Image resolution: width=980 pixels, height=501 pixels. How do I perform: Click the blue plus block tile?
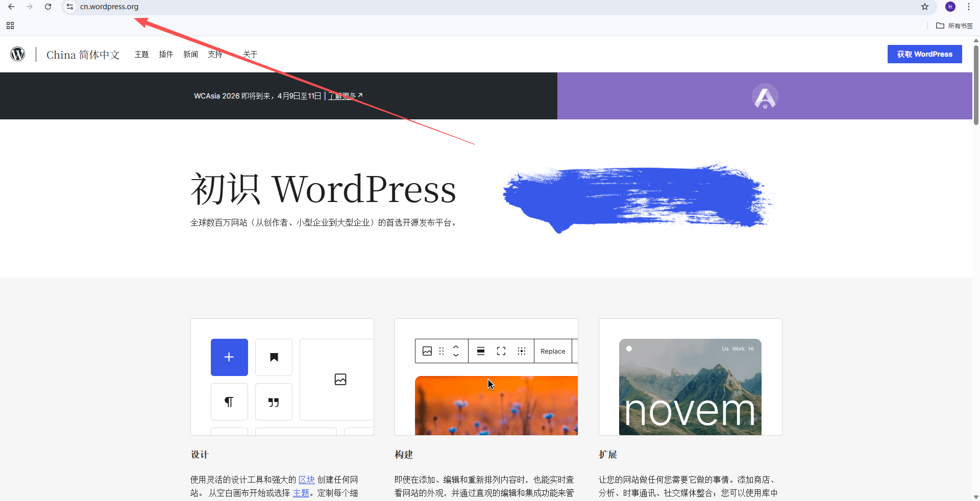pyautogui.click(x=229, y=357)
